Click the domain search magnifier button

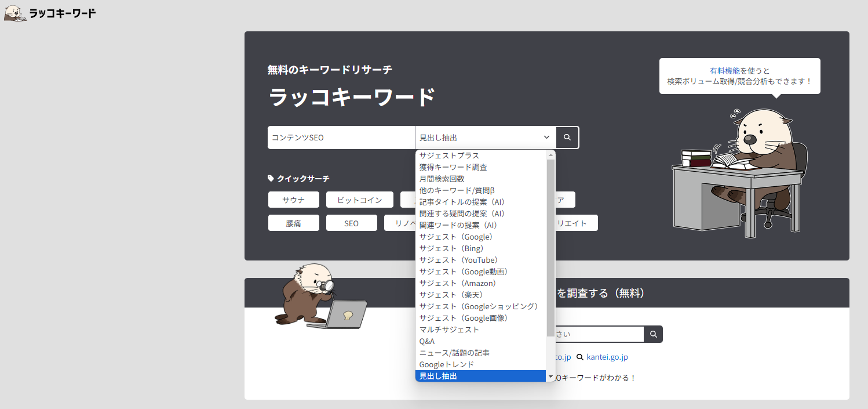[x=654, y=334]
